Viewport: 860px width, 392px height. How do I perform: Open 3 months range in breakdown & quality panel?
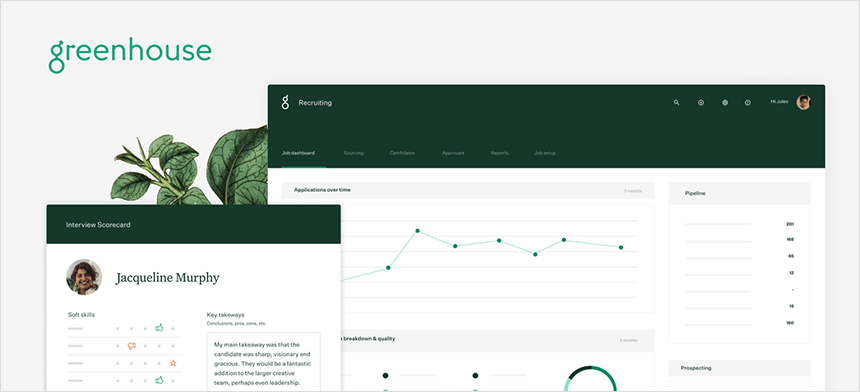tap(629, 340)
